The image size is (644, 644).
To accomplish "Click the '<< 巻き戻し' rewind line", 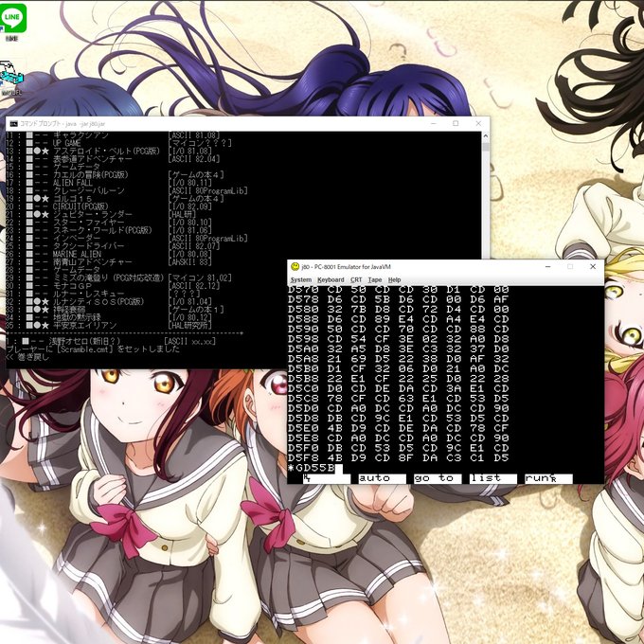I will [x=27, y=357].
